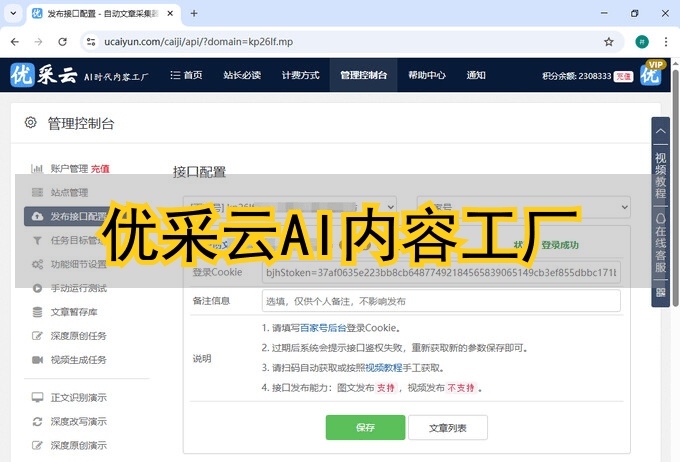
Task: Open 首页 in top navigation
Action: (x=186, y=75)
